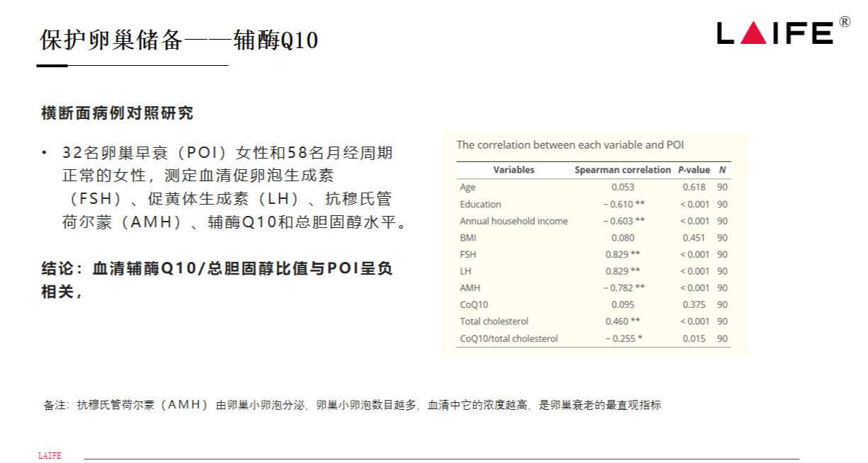Click the N value 90 in CoQ10/total cholesterol row

(x=722, y=338)
